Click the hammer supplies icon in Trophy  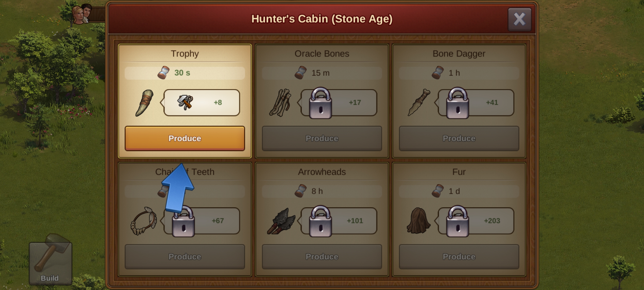(185, 102)
